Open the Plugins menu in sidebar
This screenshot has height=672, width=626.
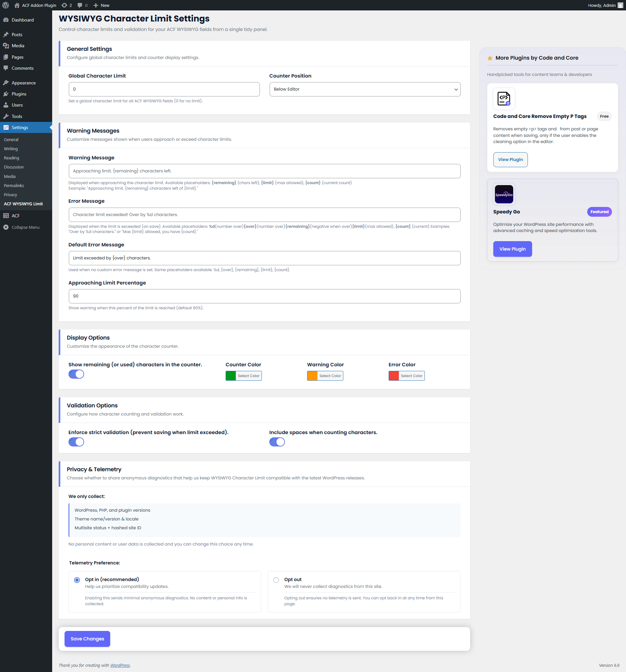[19, 94]
